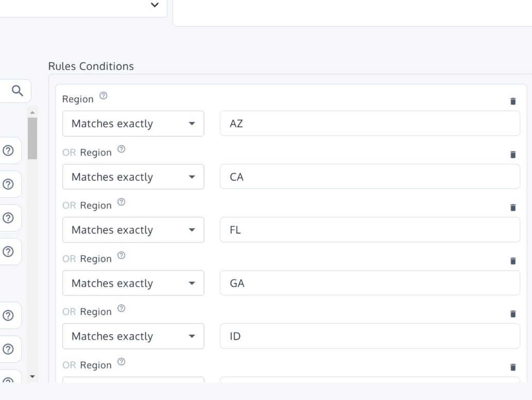
Task: Click the search magnifier icon in sidebar
Action: point(16,90)
